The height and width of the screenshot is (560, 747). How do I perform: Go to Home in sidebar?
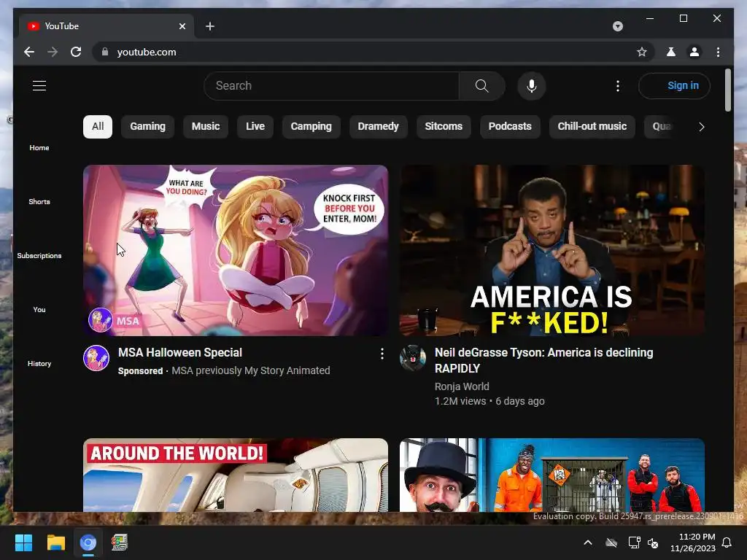pos(39,147)
